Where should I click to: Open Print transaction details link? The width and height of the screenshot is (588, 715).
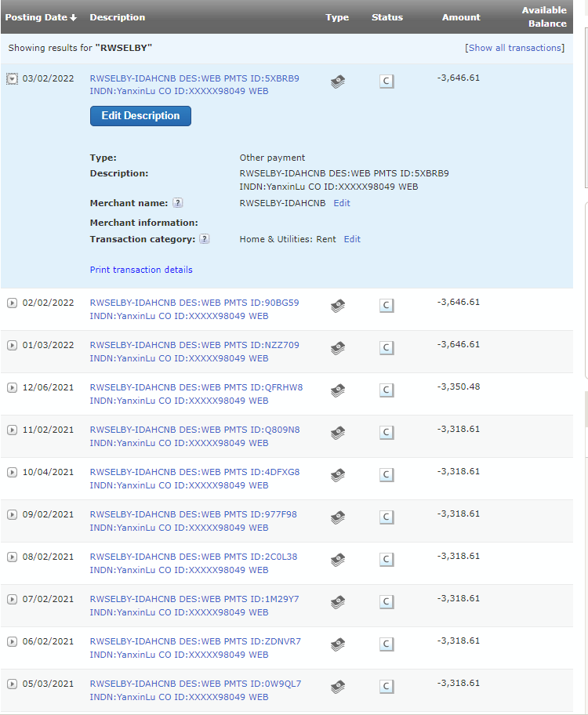pyautogui.click(x=141, y=270)
